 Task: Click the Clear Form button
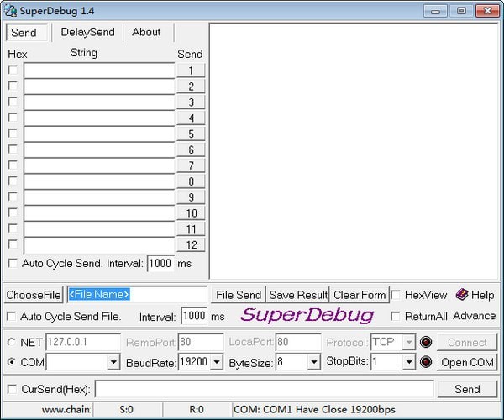point(360,295)
